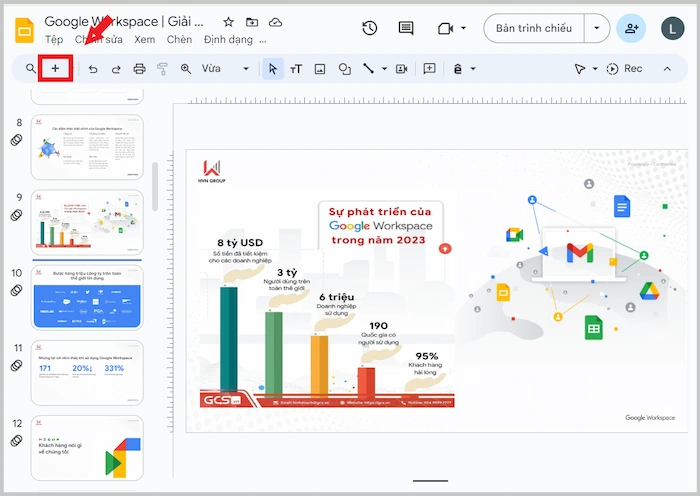700x496 pixels.
Task: Select the line tool
Action: click(368, 68)
